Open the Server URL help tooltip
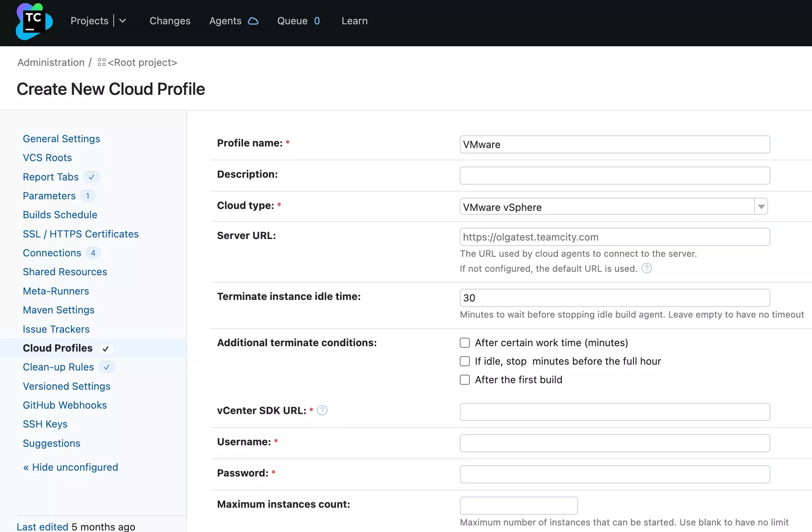The width and height of the screenshot is (812, 532). point(646,268)
